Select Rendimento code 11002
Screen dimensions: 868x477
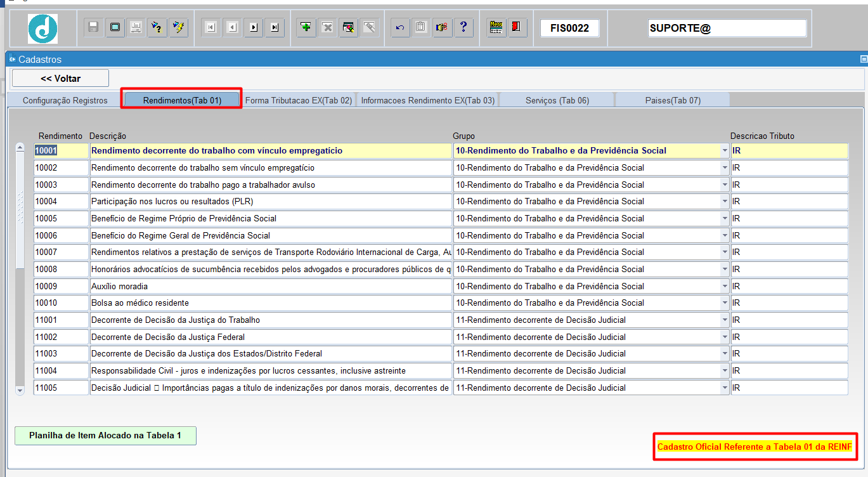(x=61, y=337)
